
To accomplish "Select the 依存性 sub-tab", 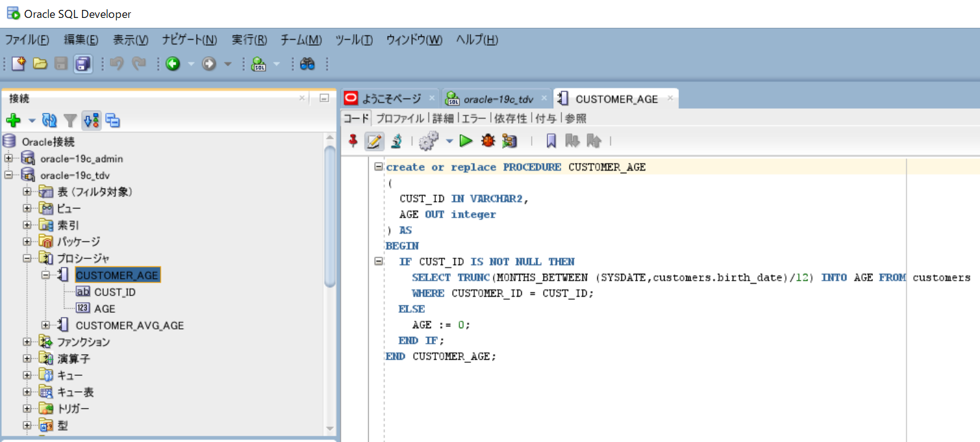I will 511,118.
